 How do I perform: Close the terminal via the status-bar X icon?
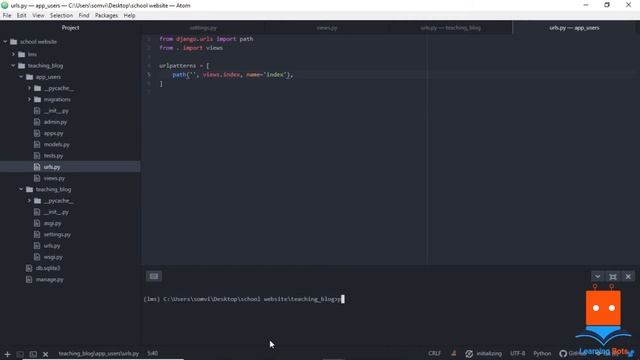point(45,354)
